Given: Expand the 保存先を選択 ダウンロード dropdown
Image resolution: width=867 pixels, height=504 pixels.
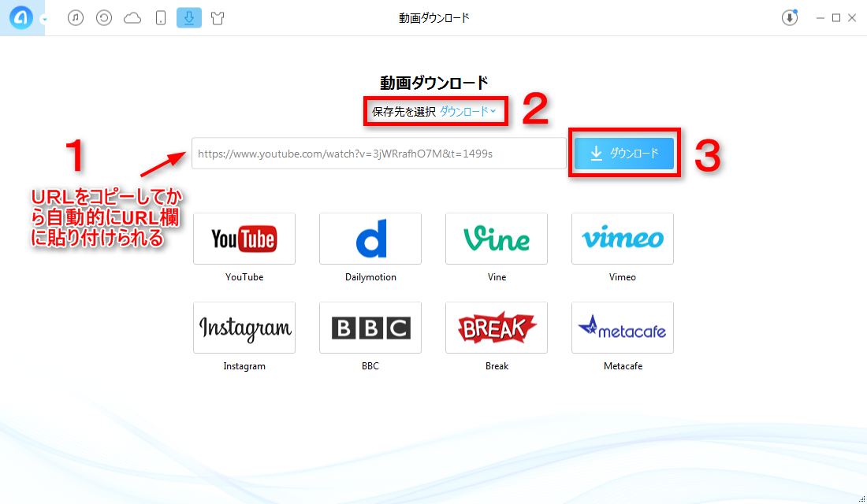Looking at the screenshot, I should [467, 112].
